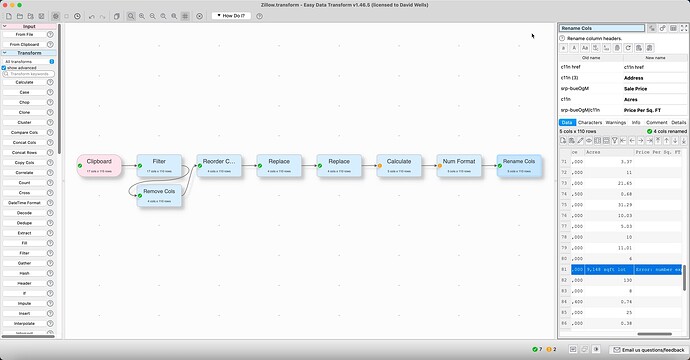Click the New file toolbar icon
690x360 pixels.
[9, 16]
